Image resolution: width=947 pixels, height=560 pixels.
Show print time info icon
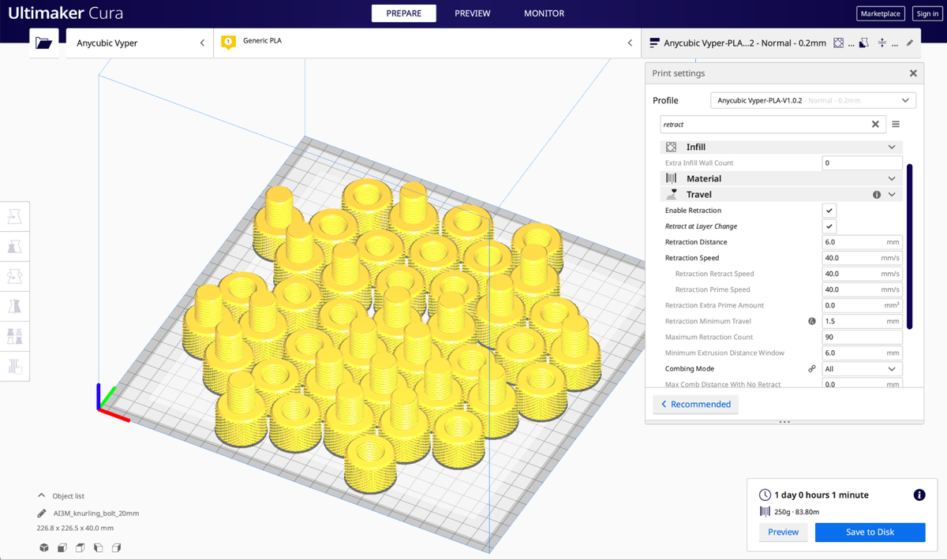click(919, 495)
